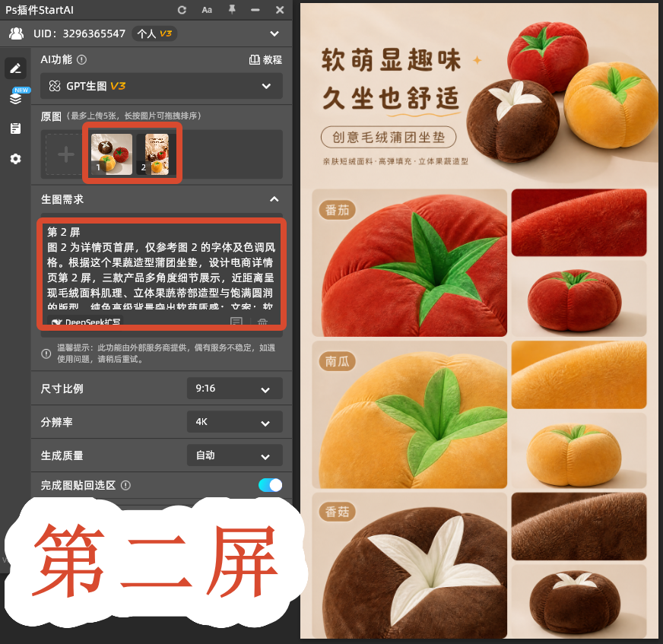Open the 分辨率 4K dropdown

click(235, 421)
